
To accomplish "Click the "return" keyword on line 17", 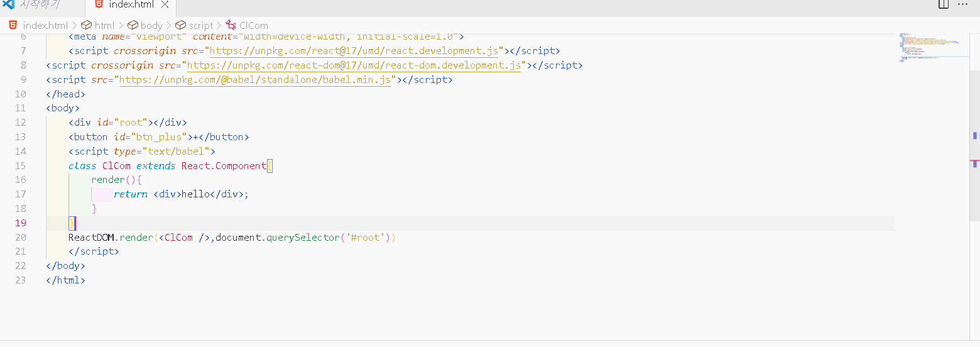I will (x=131, y=194).
